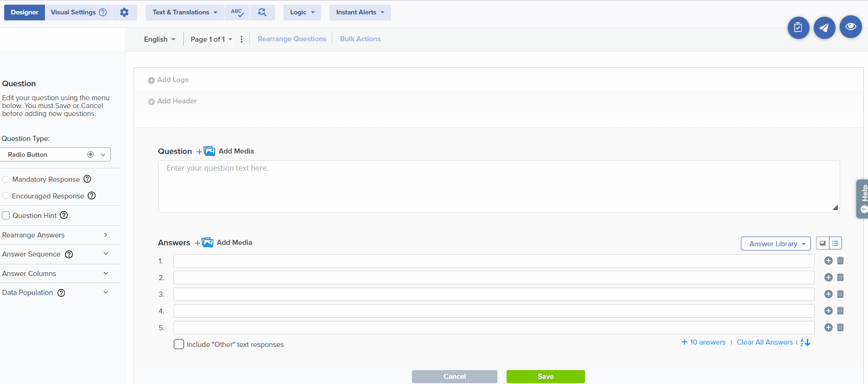Click the clipboard checklist round icon
The image size is (868, 384).
click(x=798, y=28)
